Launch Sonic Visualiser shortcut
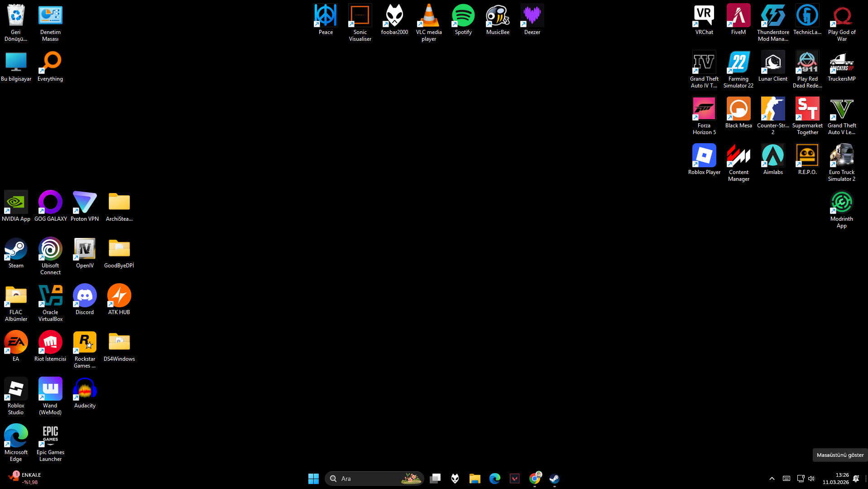868x489 pixels. point(360,22)
